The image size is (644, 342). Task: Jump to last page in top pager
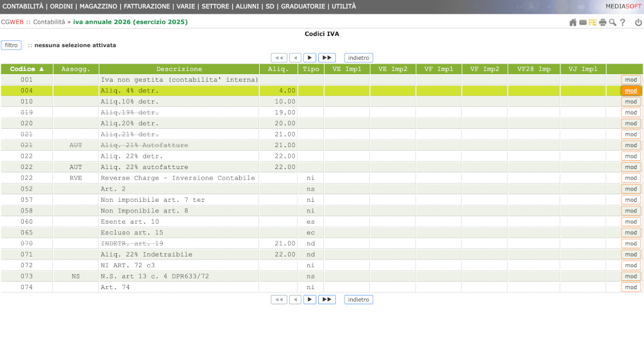click(326, 58)
